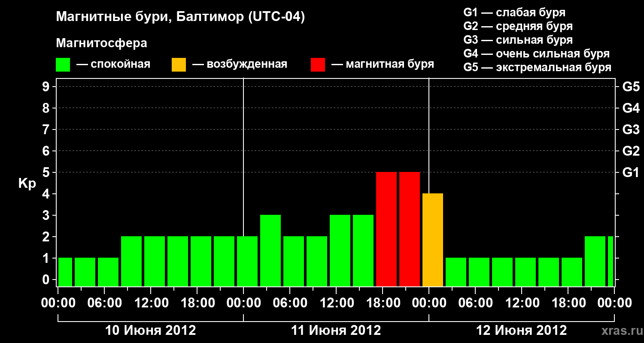The image size is (644, 343).
Task: Click the 'Kp' y-axis title
Action: click(x=27, y=184)
